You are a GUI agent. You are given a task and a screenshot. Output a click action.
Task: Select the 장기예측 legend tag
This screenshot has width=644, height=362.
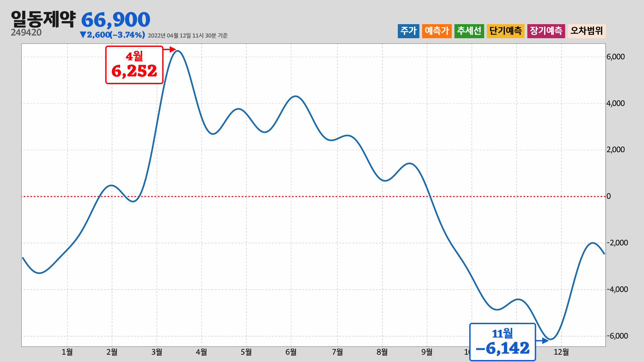[546, 31]
